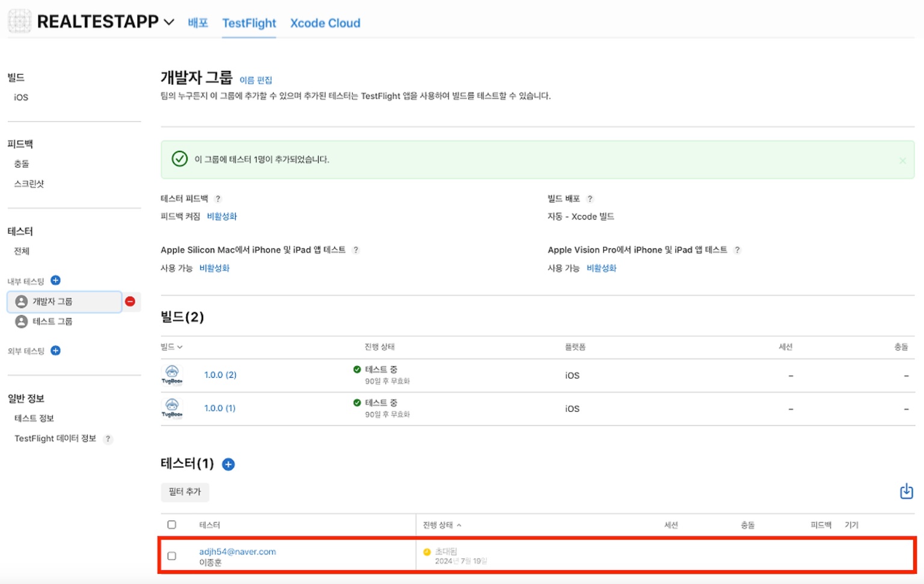Screen dimensions: 924x584
Task: Show help for TestFlight 데이터 정보
Action: [108, 439]
